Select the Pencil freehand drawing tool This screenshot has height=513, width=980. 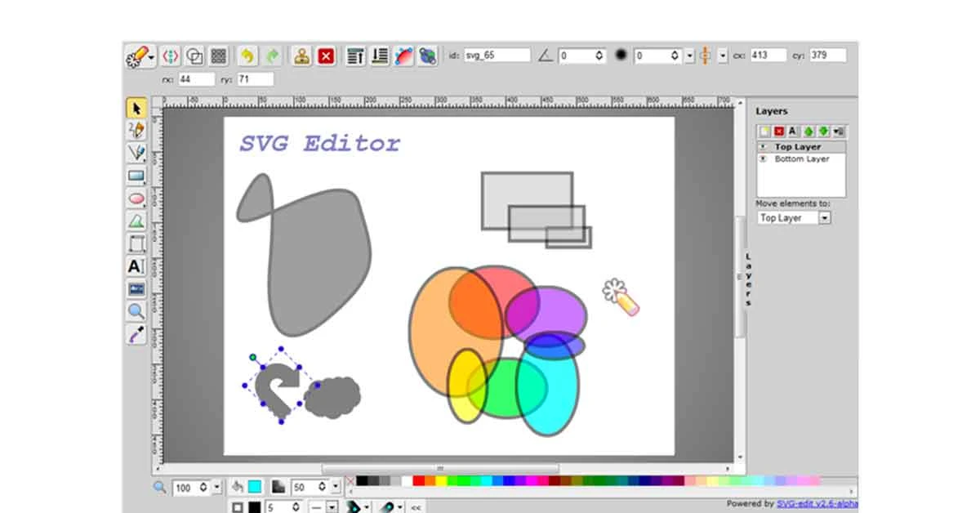[137, 130]
